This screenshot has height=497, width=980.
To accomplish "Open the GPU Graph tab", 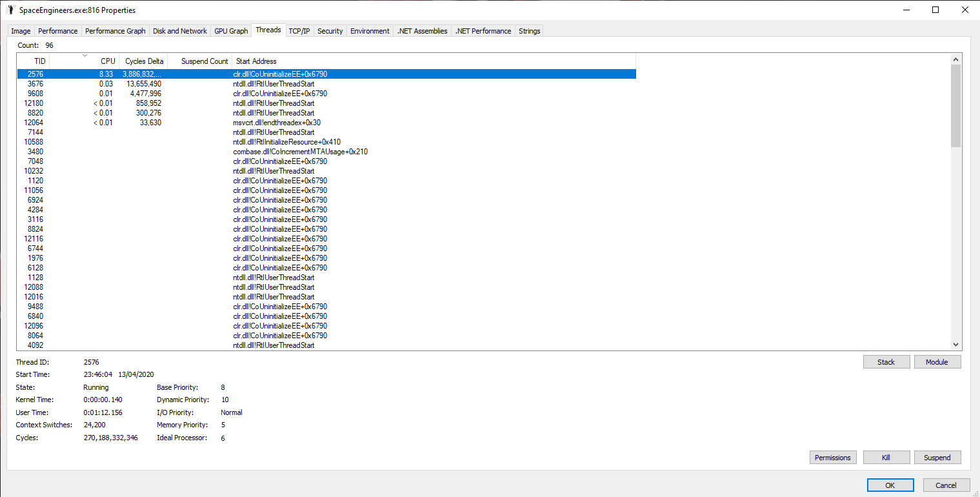I will [x=231, y=31].
